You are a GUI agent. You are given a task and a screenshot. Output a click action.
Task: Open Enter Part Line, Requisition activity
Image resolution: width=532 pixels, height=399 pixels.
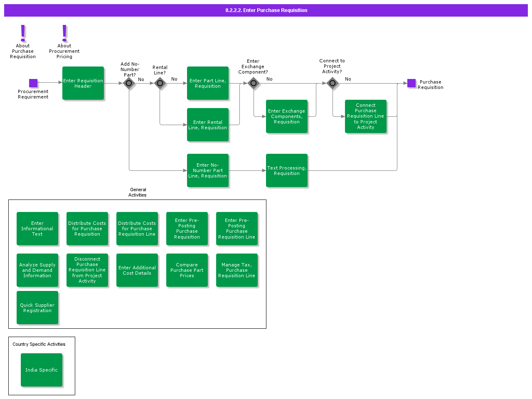click(x=208, y=83)
